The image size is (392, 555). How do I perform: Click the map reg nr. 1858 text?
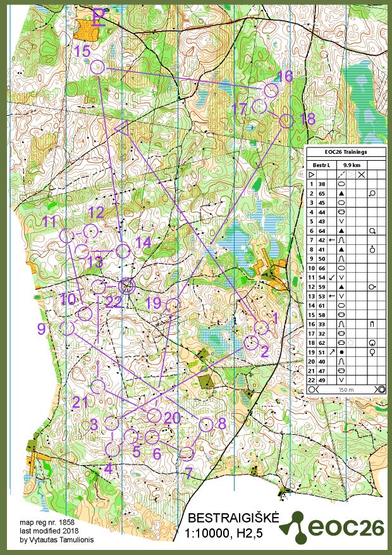pos(47,523)
